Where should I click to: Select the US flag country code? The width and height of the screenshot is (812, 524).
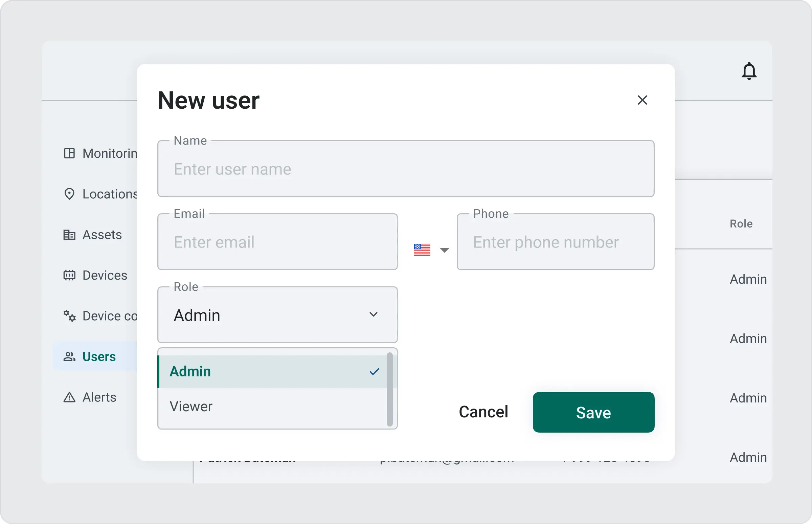pyautogui.click(x=422, y=250)
